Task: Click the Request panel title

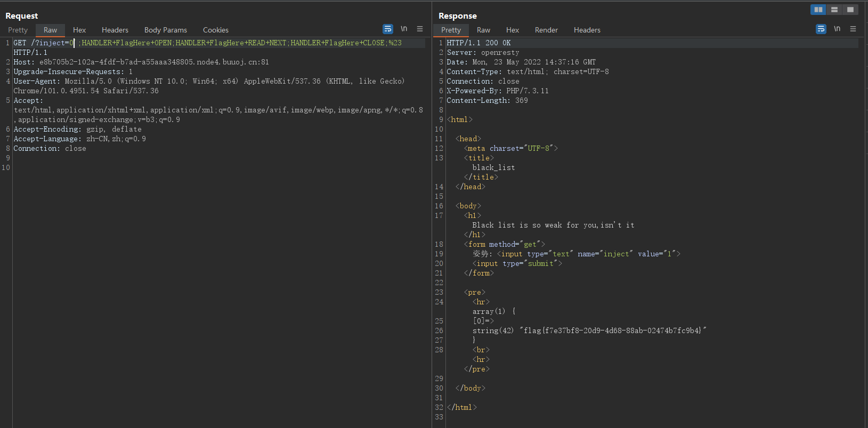Action: (22, 15)
